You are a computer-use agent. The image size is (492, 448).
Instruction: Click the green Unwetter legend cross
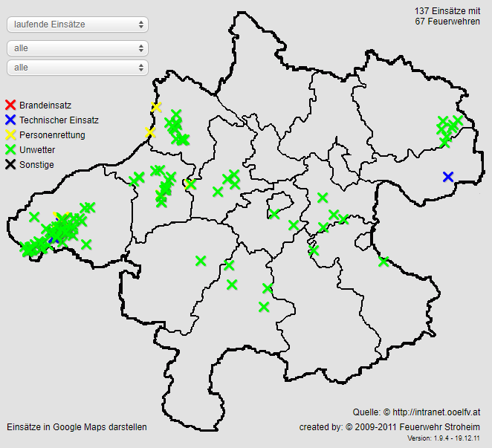click(10, 150)
